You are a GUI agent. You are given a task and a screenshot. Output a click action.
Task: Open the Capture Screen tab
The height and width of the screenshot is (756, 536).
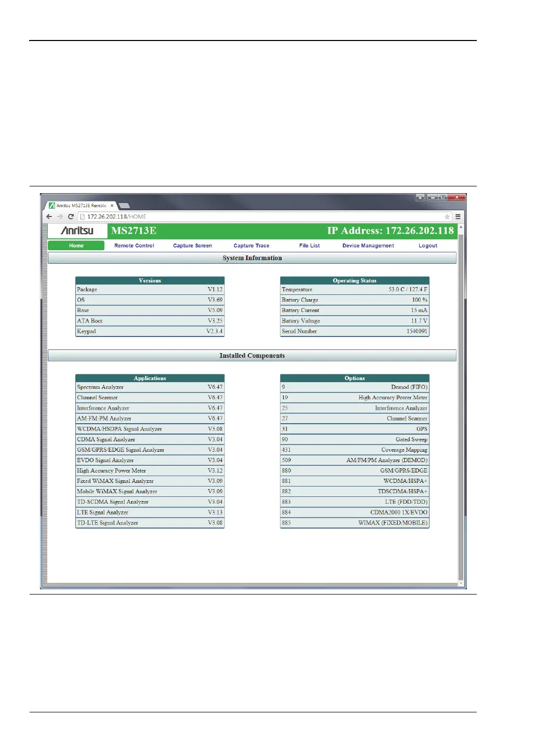[193, 246]
